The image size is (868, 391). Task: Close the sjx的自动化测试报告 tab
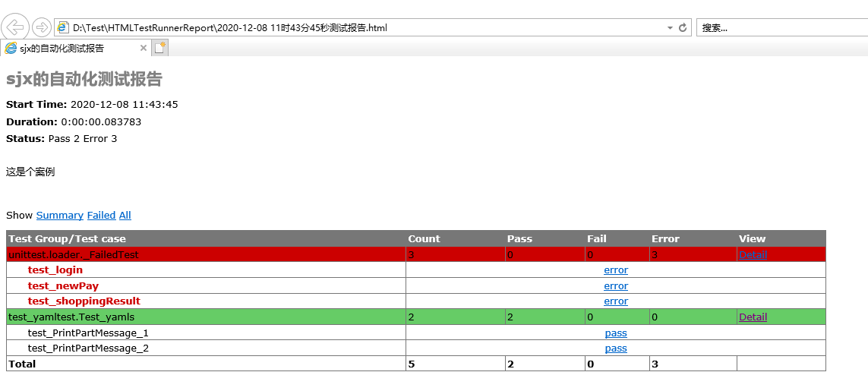tap(144, 48)
